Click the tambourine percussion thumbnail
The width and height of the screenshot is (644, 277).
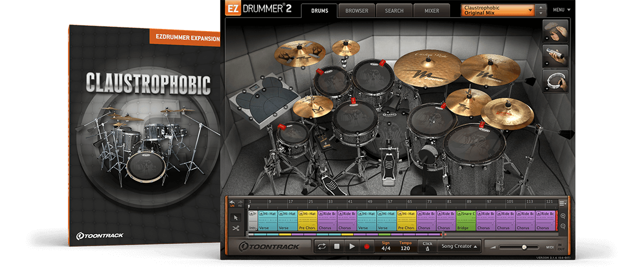tap(555, 81)
